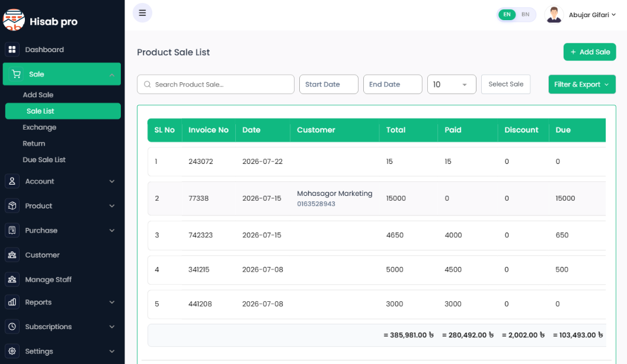The height and width of the screenshot is (364, 627).
Task: Click the End Date field
Action: (393, 84)
